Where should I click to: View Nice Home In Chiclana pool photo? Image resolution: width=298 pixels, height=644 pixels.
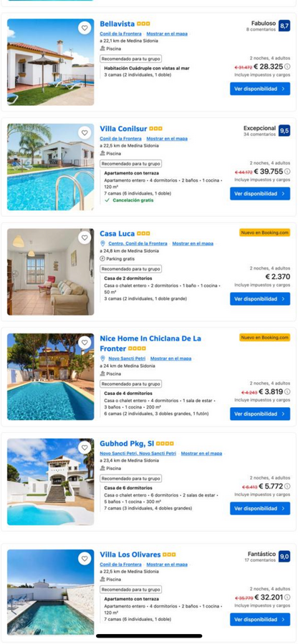51,376
